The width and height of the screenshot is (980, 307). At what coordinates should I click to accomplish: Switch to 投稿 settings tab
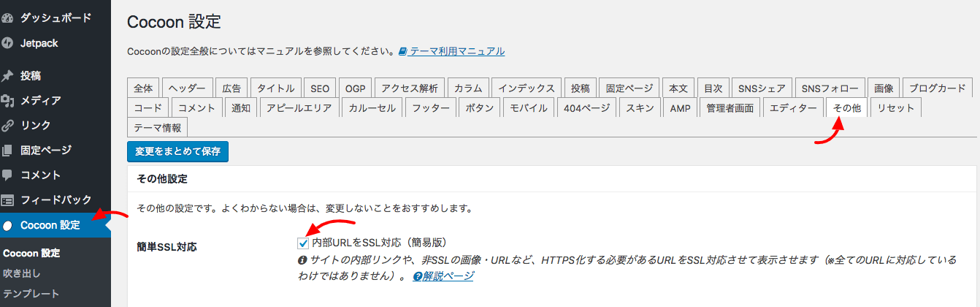[x=581, y=88]
